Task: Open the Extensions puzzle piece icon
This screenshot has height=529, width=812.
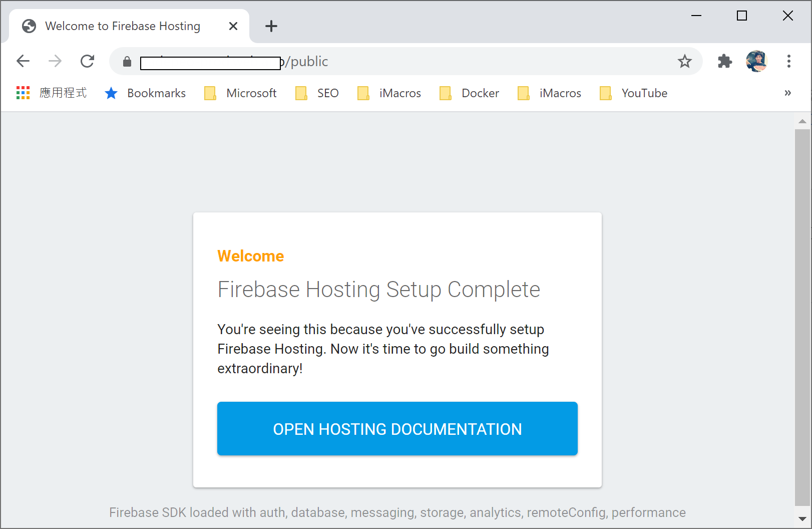Action: coord(724,61)
